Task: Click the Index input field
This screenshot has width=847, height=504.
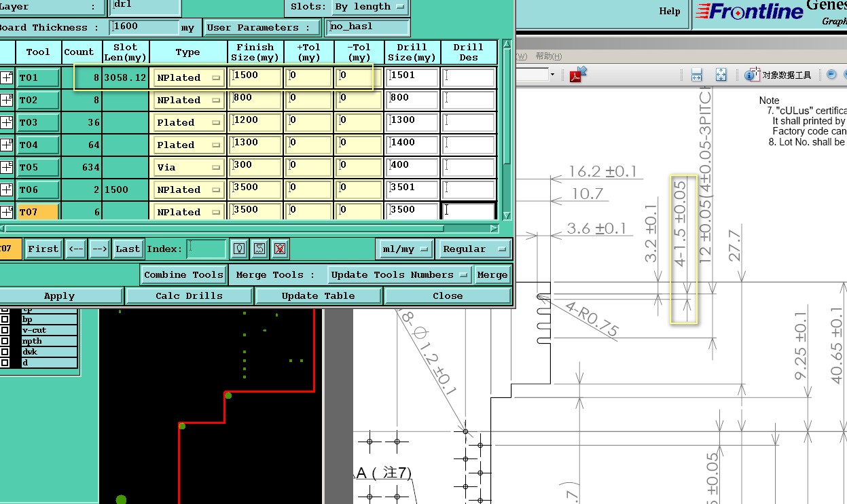Action: click(206, 249)
